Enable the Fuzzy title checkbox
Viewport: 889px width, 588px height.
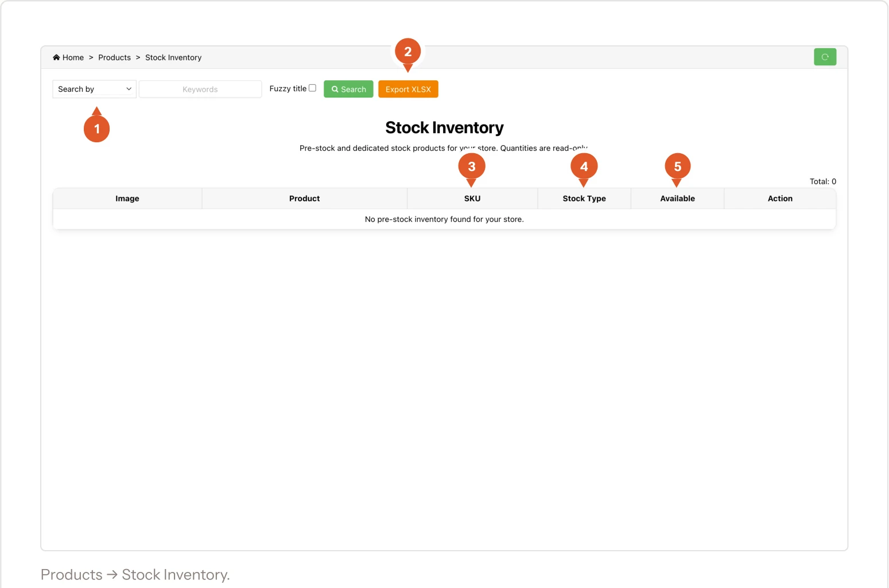point(313,88)
